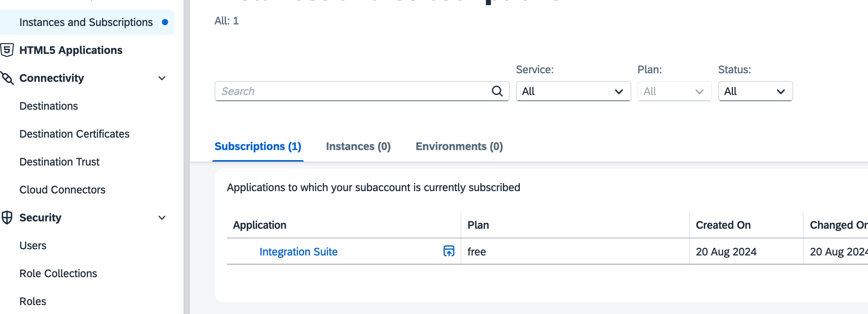Open the HTML5 Applications icon in sidebar
The image size is (868, 314).
pos(7,50)
